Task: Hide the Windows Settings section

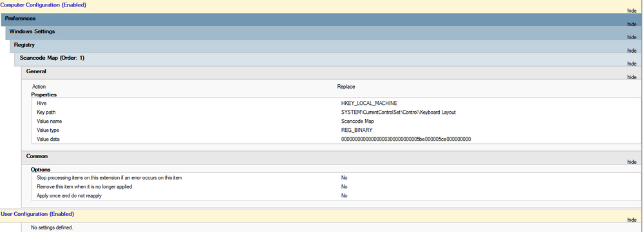Action: click(632, 37)
